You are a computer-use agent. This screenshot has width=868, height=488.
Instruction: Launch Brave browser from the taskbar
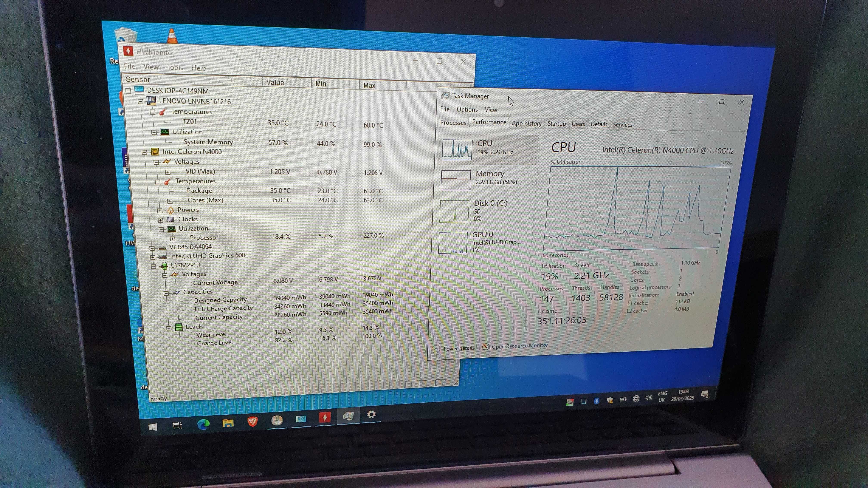[x=253, y=421]
